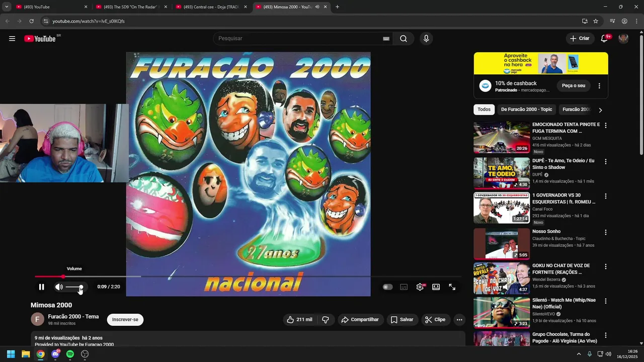This screenshot has width=644, height=362.
Task: Open Nosso Sonho video thumbnail
Action: pos(502,244)
